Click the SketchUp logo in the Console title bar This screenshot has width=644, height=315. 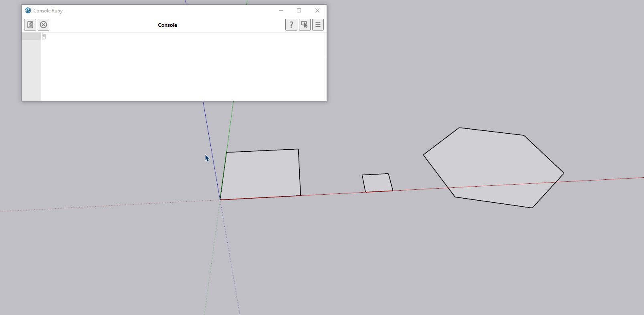point(28,10)
